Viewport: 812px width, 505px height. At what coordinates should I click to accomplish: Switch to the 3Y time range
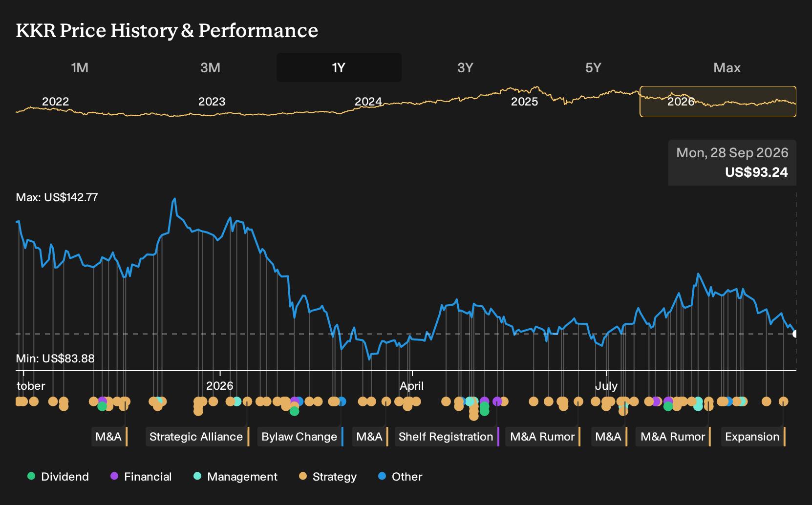point(465,67)
